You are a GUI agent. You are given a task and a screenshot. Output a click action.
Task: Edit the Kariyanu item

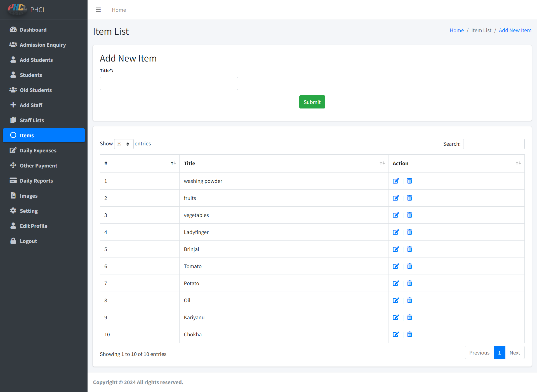pyautogui.click(x=395, y=317)
